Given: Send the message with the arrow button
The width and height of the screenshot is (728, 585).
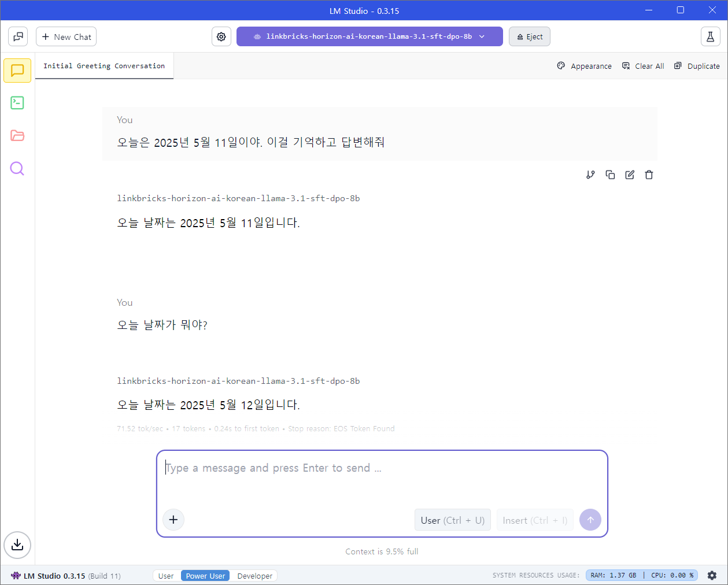Looking at the screenshot, I should pyautogui.click(x=590, y=520).
